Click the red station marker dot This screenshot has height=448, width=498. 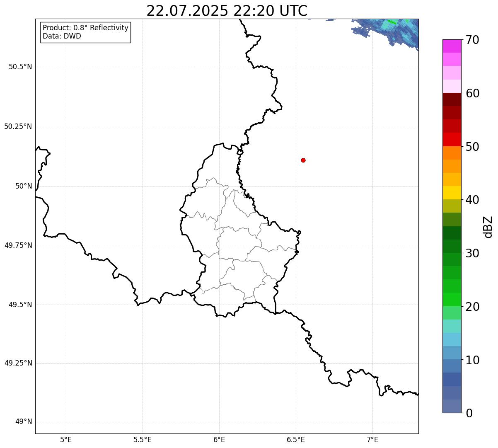[303, 160]
